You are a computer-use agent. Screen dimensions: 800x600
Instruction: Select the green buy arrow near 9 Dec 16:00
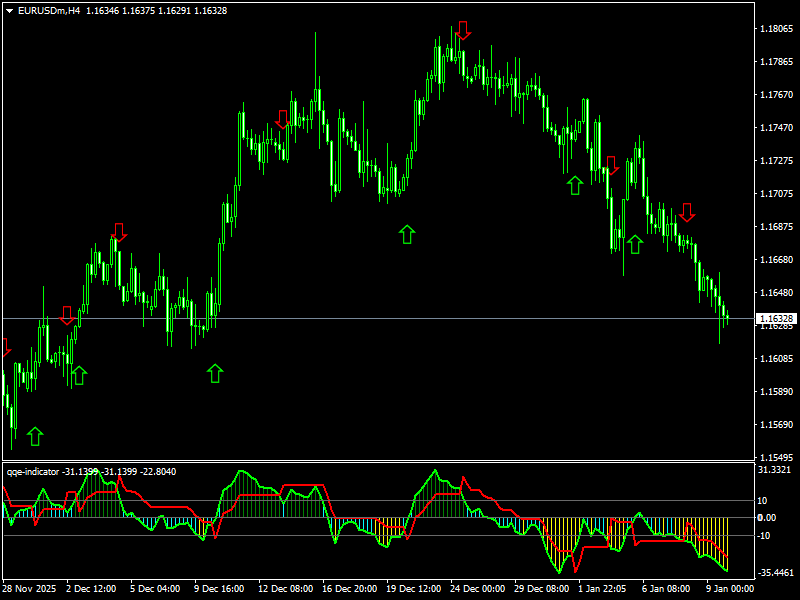tap(215, 373)
